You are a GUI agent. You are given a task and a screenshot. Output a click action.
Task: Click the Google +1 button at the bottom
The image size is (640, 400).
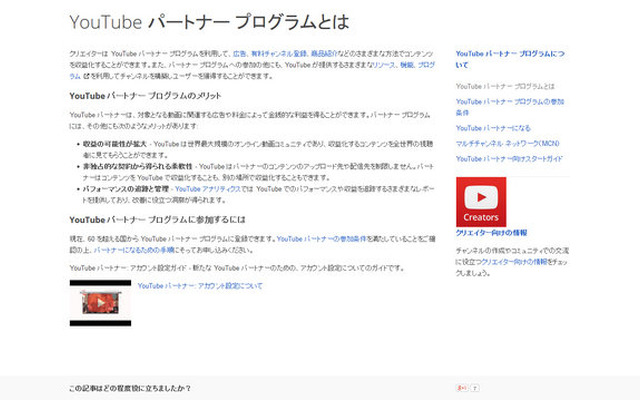click(462, 388)
